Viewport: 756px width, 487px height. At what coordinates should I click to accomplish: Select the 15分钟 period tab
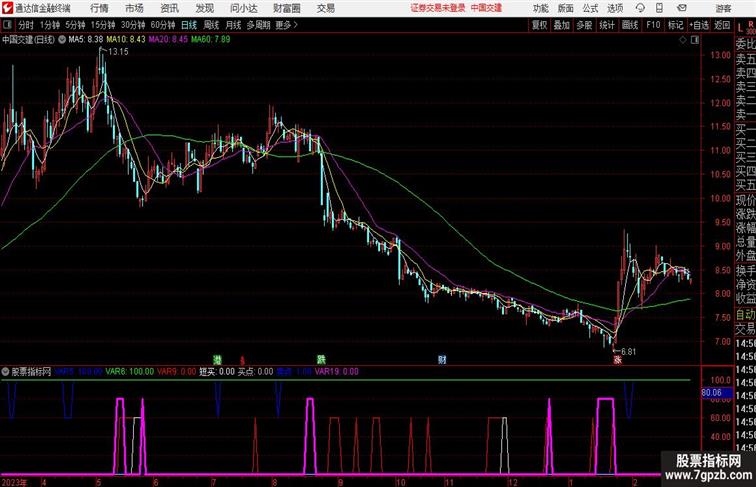[x=103, y=25]
